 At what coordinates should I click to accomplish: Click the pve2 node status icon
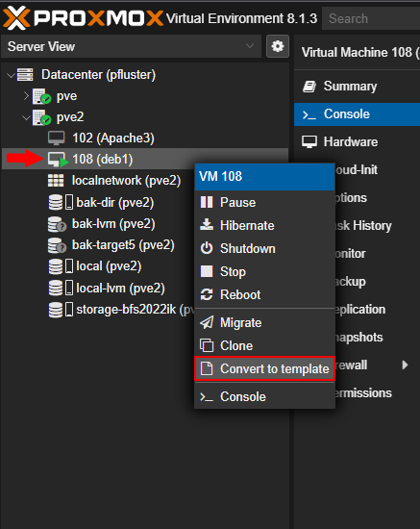click(41, 117)
